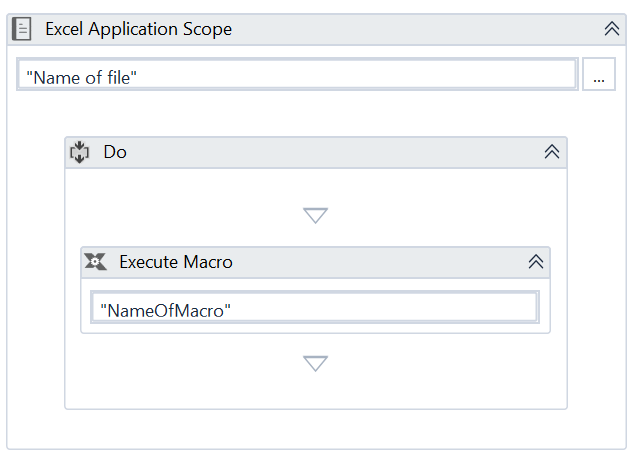Click the Do sequence icon
638x458 pixels.
coord(80,152)
